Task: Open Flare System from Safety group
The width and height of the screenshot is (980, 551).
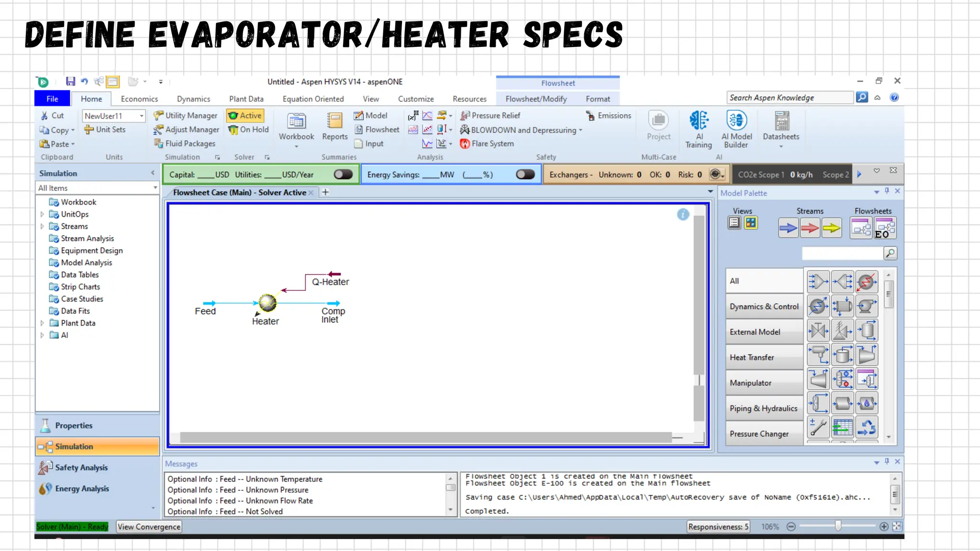Action: [487, 143]
